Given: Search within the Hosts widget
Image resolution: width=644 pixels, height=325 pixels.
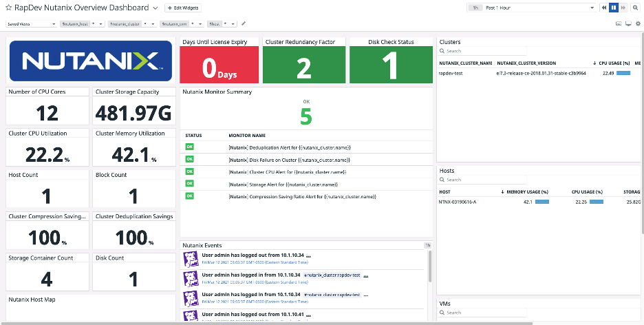Looking at the screenshot, I should pyautogui.click(x=482, y=180).
